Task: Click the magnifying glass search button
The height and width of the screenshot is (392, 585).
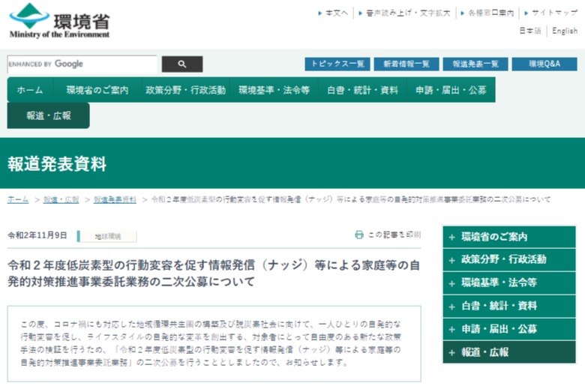Action: 181,64
